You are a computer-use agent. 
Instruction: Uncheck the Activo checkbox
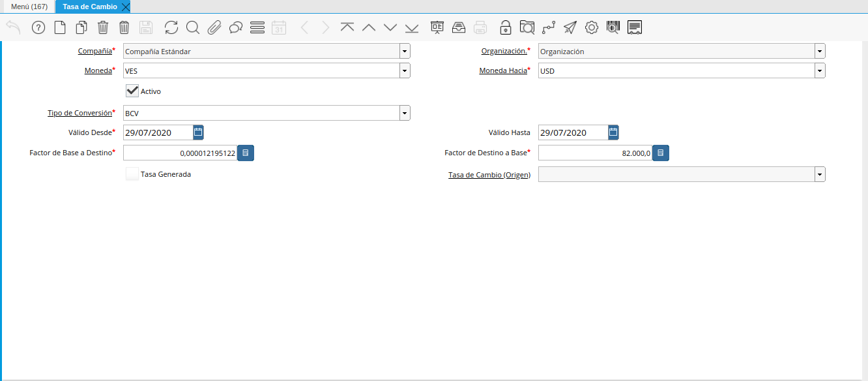click(132, 91)
